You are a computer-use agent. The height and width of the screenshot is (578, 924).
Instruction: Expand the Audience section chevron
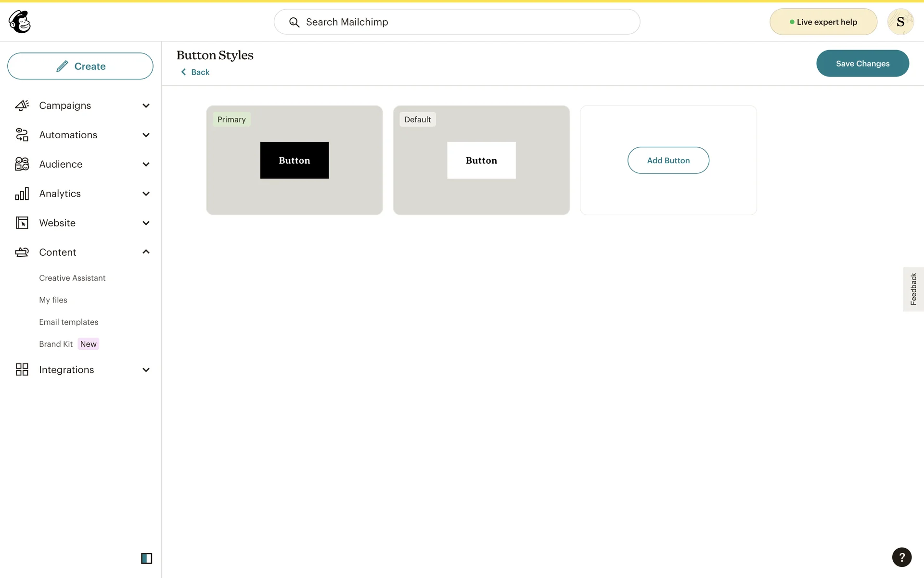pyautogui.click(x=146, y=164)
